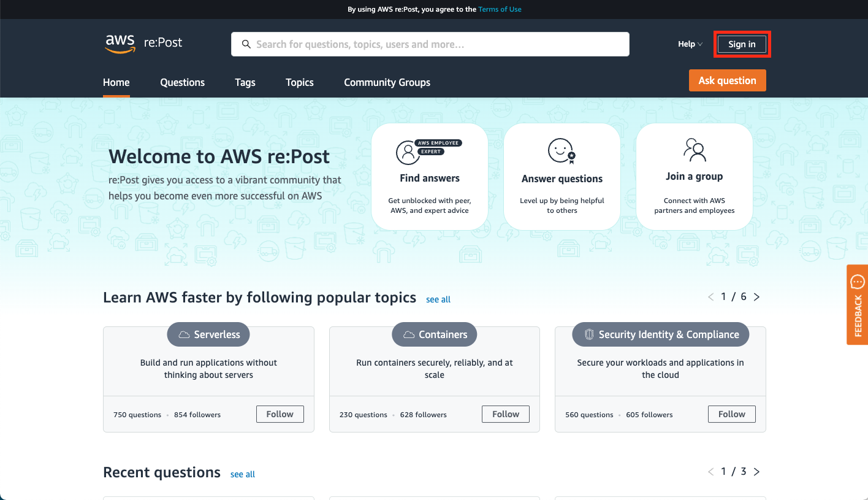Click the Ask question button

tap(728, 80)
